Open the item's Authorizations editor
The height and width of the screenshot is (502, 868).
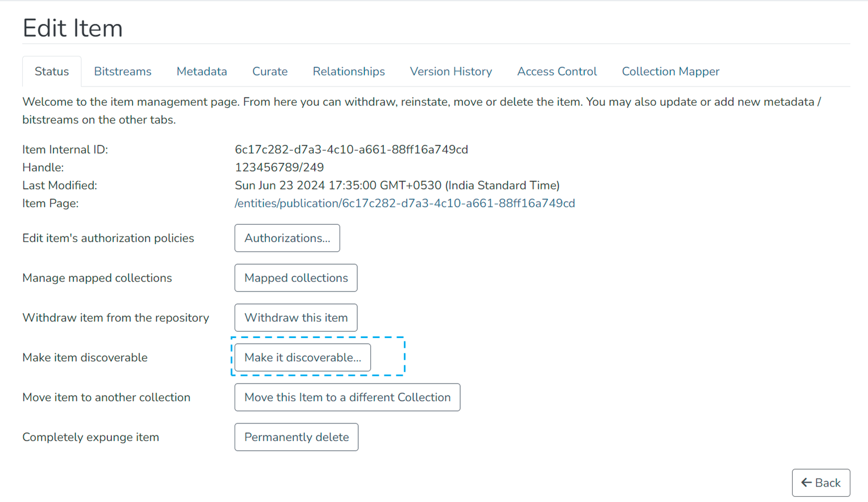(x=287, y=238)
